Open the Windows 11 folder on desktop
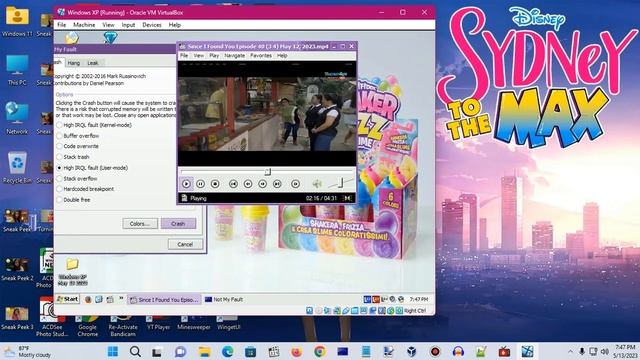Viewport: 640px width, 360px height. click(17, 22)
